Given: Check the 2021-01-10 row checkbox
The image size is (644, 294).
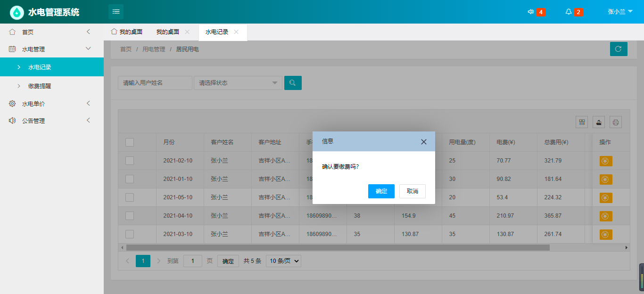Looking at the screenshot, I should [x=130, y=179].
